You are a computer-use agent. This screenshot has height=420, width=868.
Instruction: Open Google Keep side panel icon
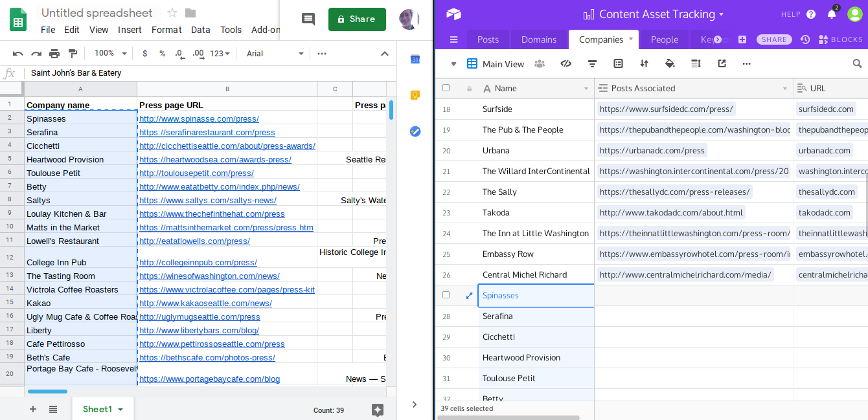(x=415, y=95)
